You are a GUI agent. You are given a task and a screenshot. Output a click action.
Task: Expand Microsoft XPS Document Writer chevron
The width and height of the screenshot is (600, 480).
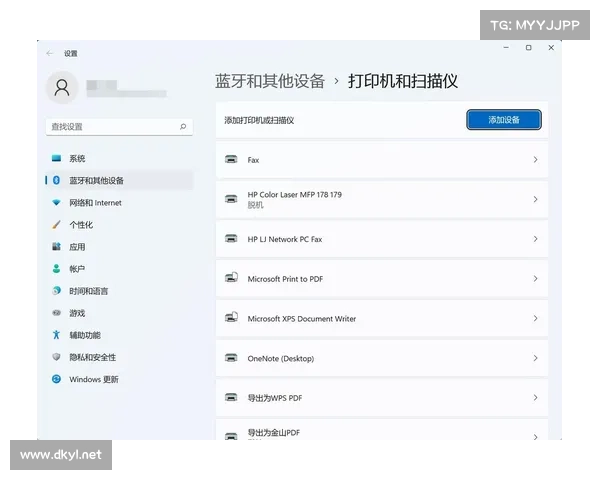point(535,318)
